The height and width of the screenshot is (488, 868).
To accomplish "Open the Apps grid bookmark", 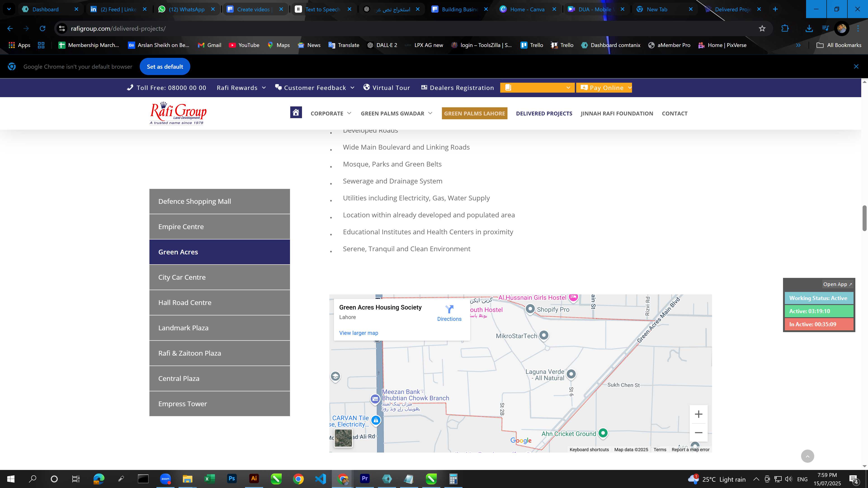I will click(x=19, y=45).
